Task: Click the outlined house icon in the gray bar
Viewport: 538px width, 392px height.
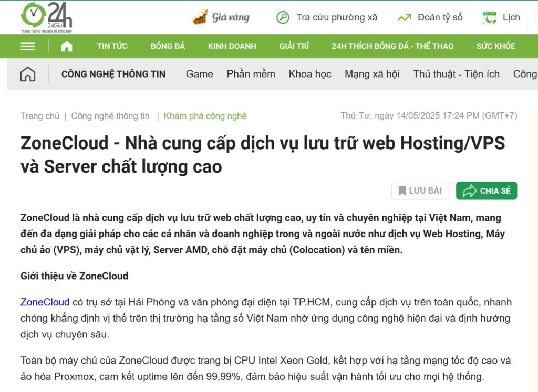Action: (x=28, y=74)
